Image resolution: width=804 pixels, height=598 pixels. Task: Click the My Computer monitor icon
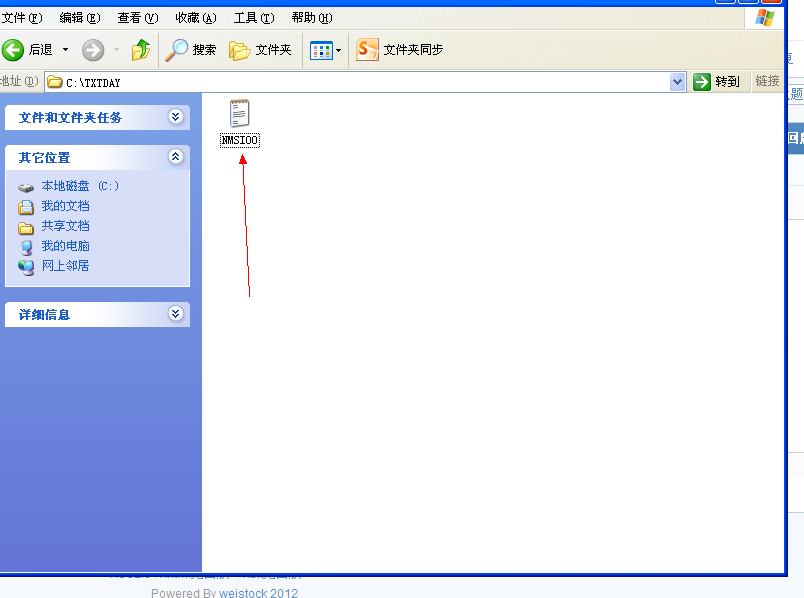(26, 247)
